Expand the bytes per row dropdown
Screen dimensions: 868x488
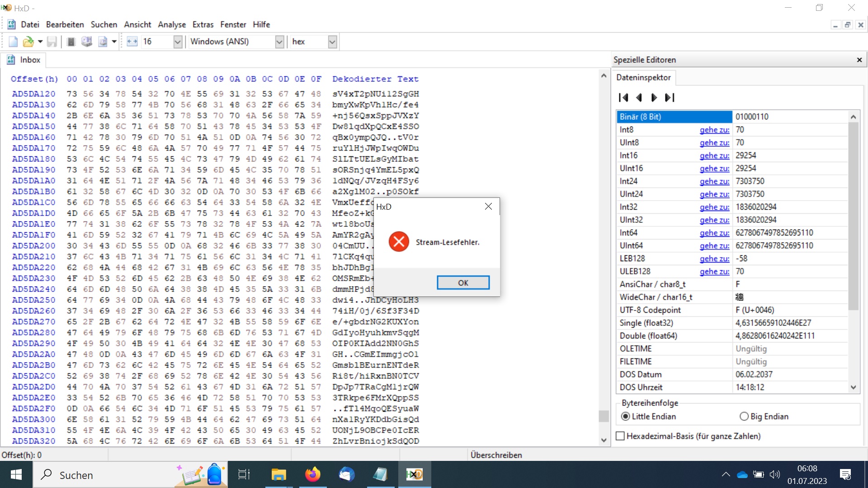click(178, 42)
